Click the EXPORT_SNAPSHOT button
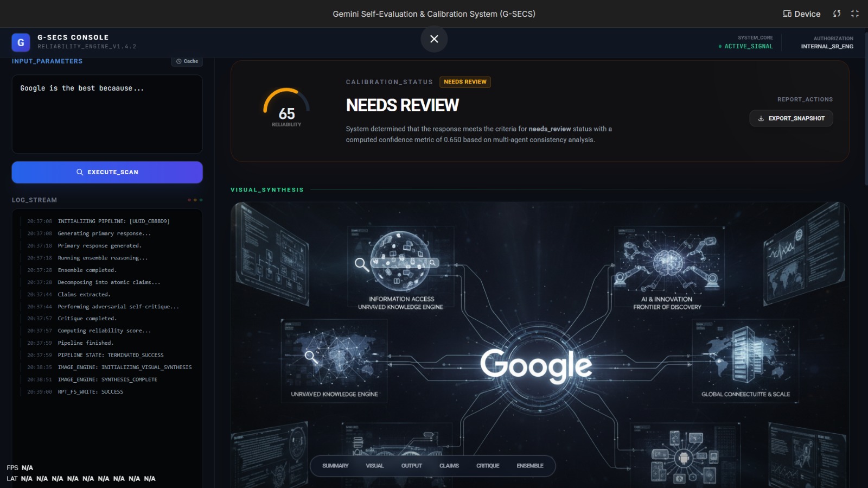 [791, 118]
